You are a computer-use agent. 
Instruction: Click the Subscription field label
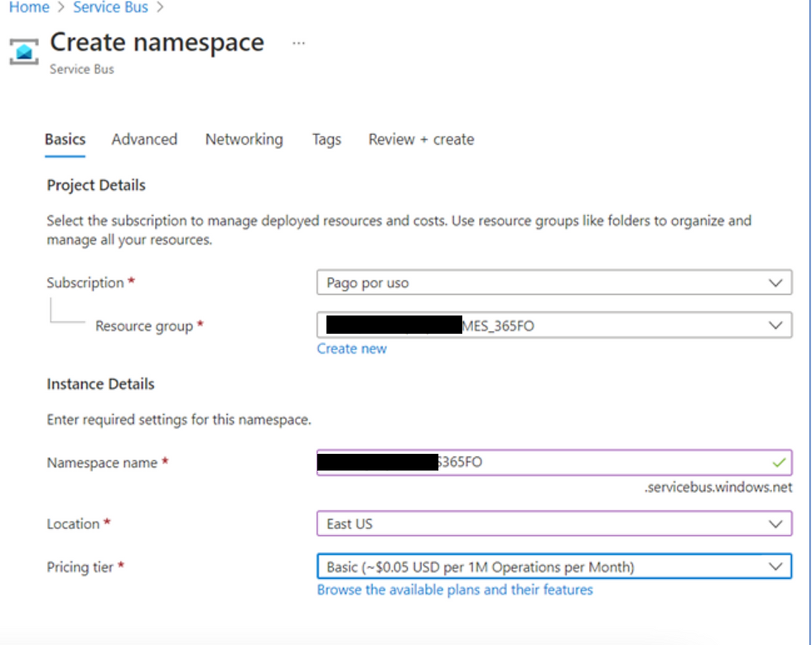[x=85, y=282]
